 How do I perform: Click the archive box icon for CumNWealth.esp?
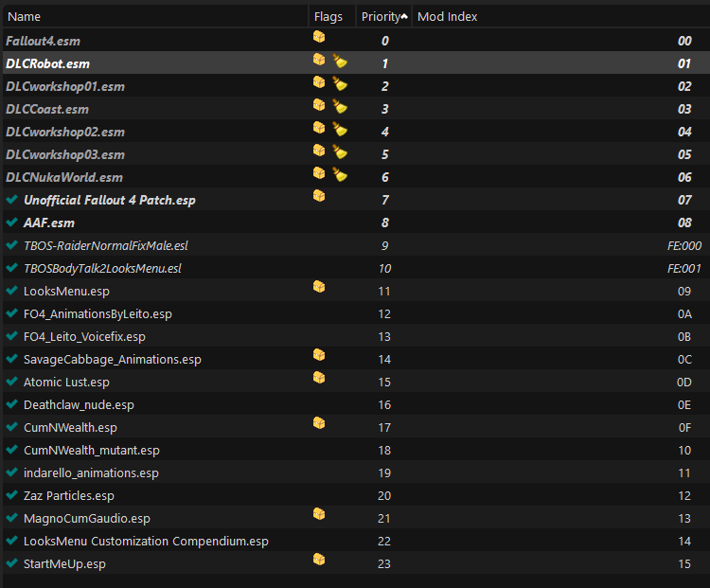coord(319,423)
